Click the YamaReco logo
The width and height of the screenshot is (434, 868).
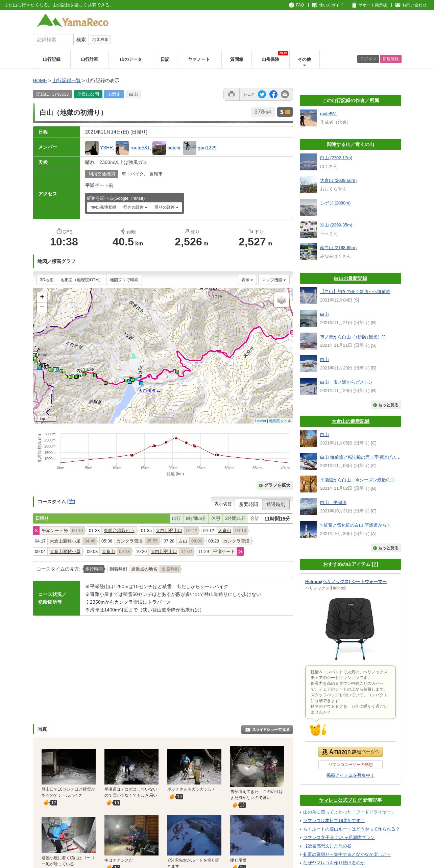click(73, 21)
